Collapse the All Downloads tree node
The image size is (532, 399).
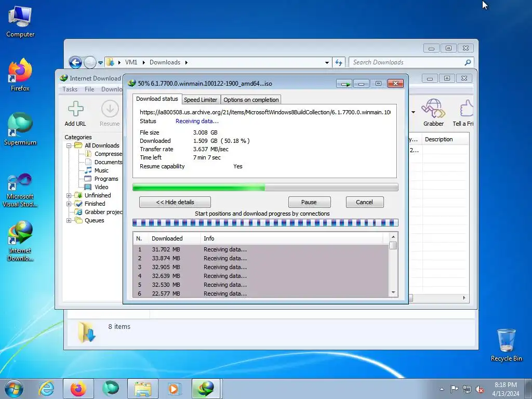69,145
